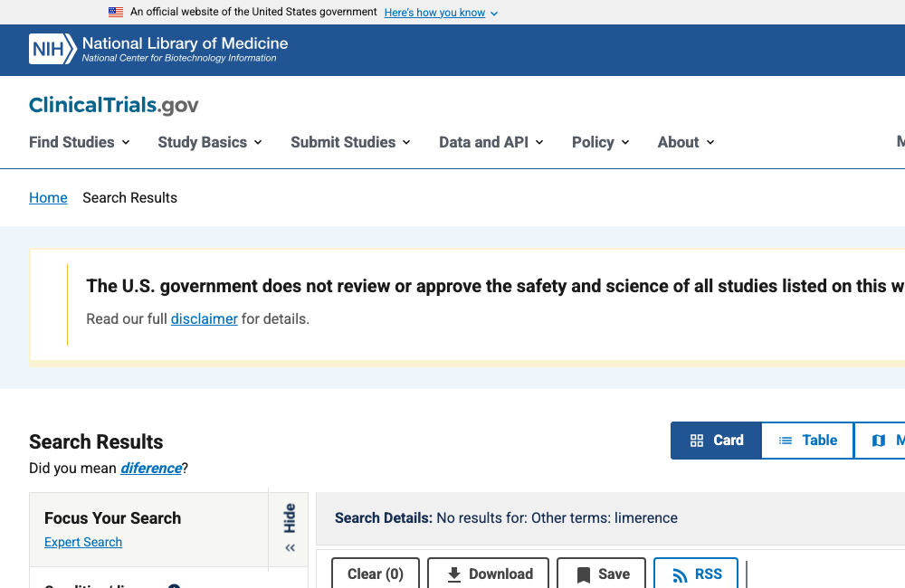
Task: Open the Policy menu
Action: coord(600,142)
